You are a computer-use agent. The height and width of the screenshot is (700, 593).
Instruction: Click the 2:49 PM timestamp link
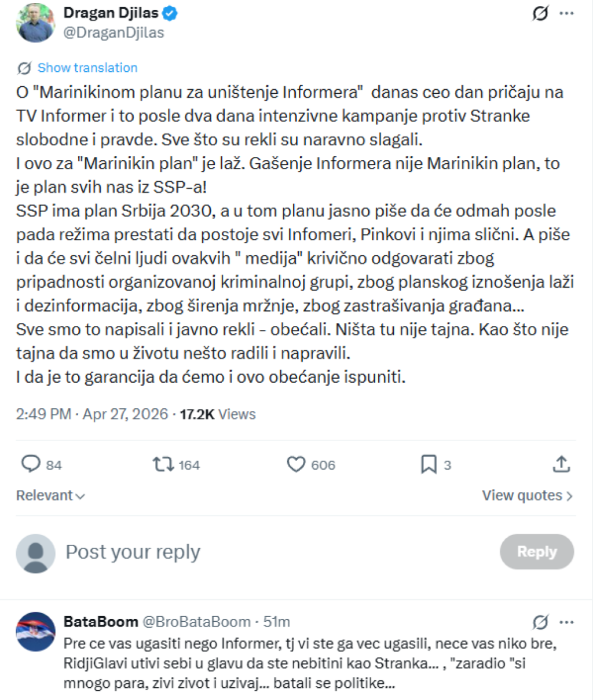[43, 414]
